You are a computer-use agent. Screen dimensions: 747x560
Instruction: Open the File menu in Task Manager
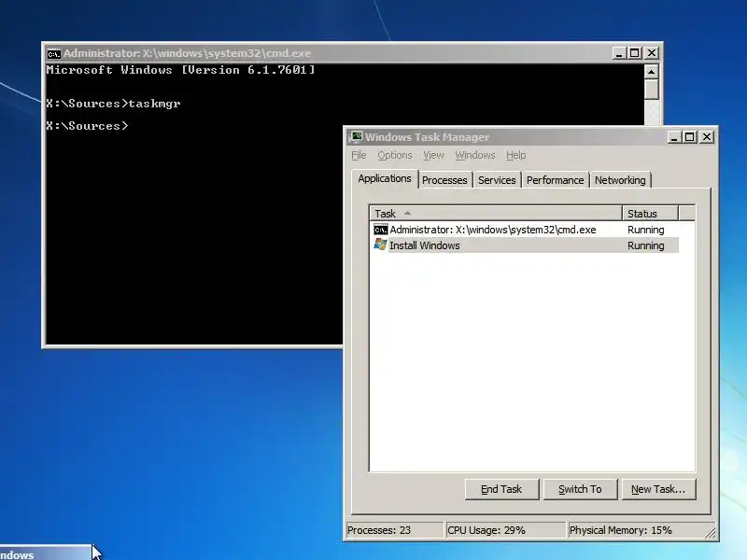pyautogui.click(x=359, y=155)
